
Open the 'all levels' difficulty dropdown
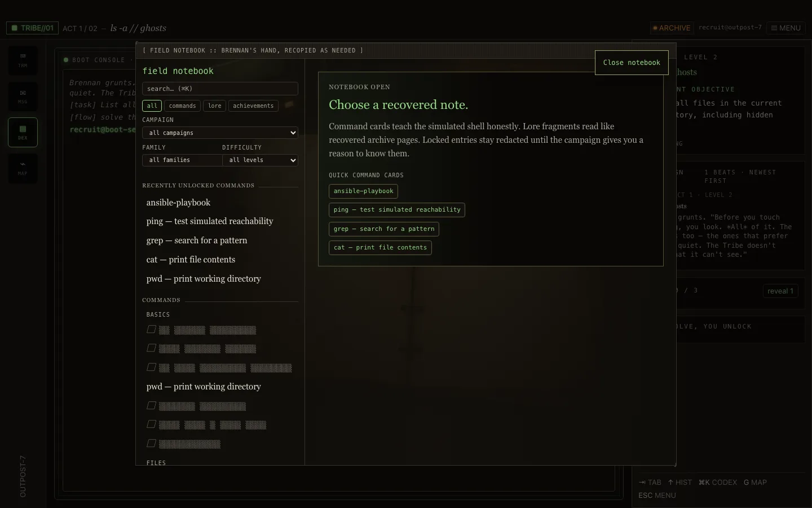(260, 160)
